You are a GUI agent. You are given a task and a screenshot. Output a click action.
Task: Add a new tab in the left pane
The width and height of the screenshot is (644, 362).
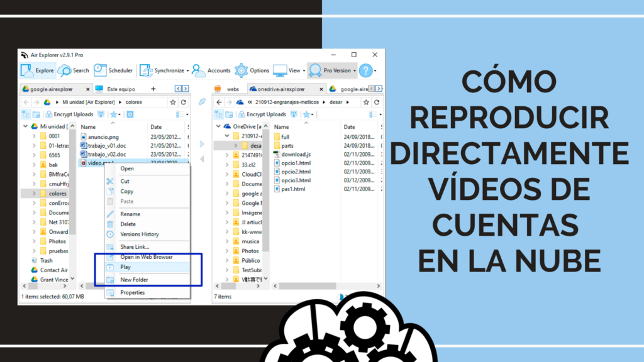click(x=153, y=89)
